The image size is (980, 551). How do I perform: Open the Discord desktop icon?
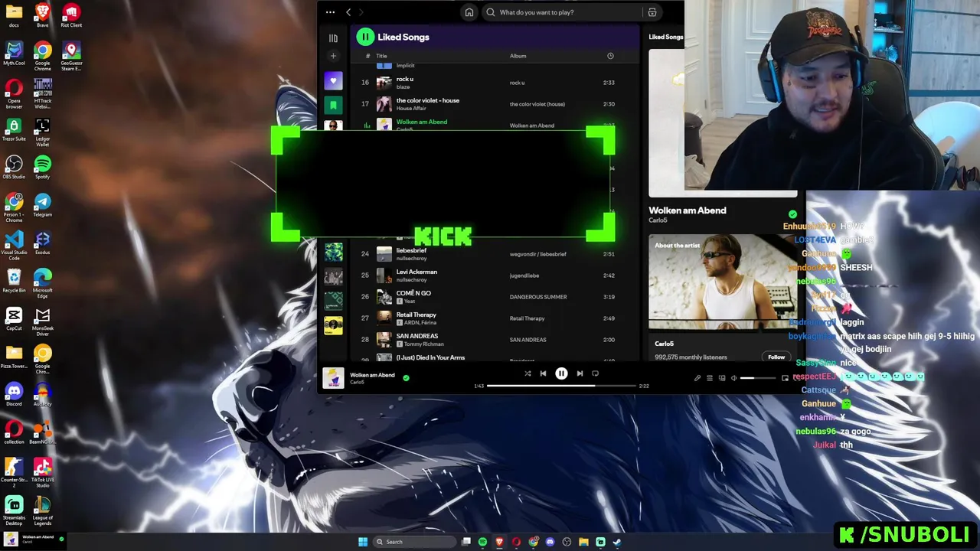14,394
